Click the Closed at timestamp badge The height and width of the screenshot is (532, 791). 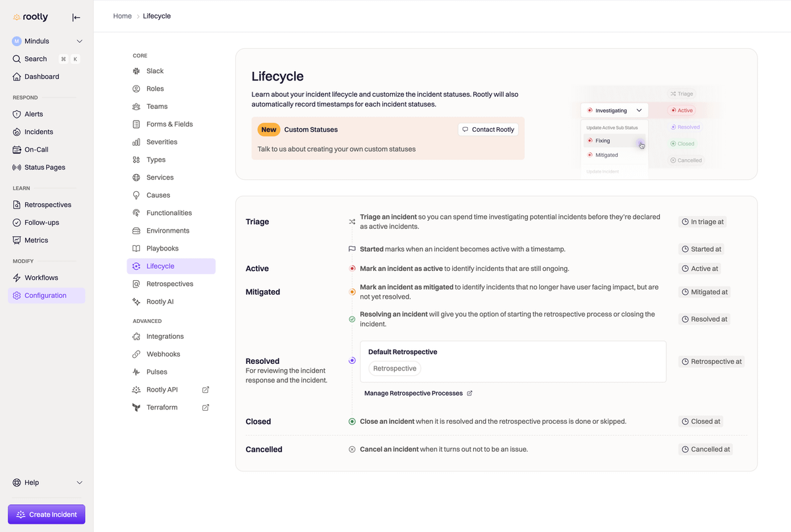tap(701, 421)
